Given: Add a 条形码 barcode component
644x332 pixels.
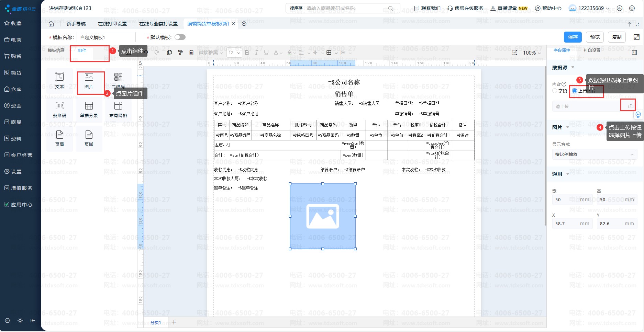Looking at the screenshot, I should point(59,110).
